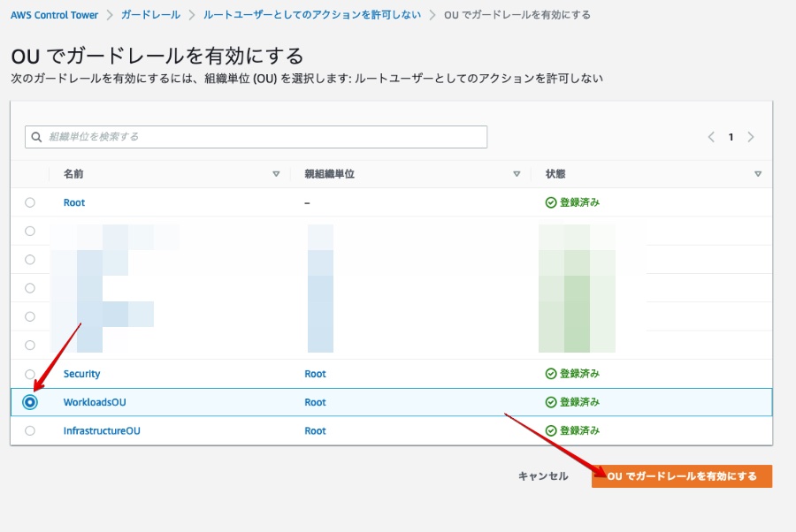The width and height of the screenshot is (796, 532).
Task: Click the 親組織単位 column header text
Action: pos(330,174)
